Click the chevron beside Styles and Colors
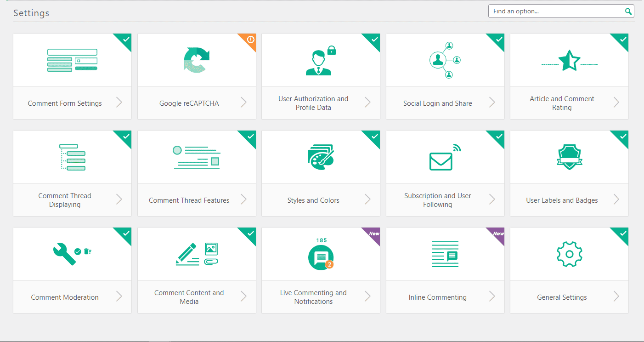Viewport: 644px width, 342px height. pos(367,199)
